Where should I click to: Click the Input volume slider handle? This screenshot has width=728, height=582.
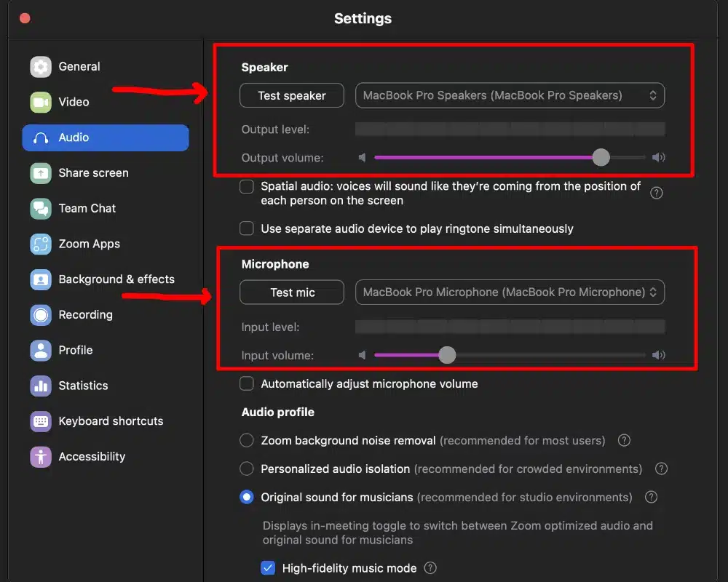pos(447,356)
